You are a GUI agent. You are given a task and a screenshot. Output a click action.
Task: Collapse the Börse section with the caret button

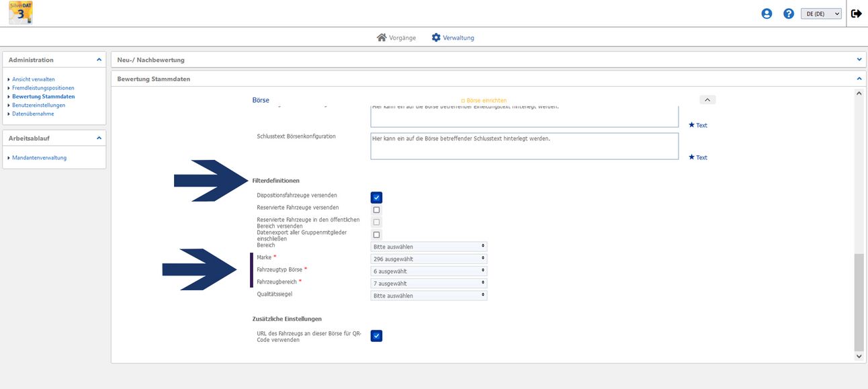point(707,100)
